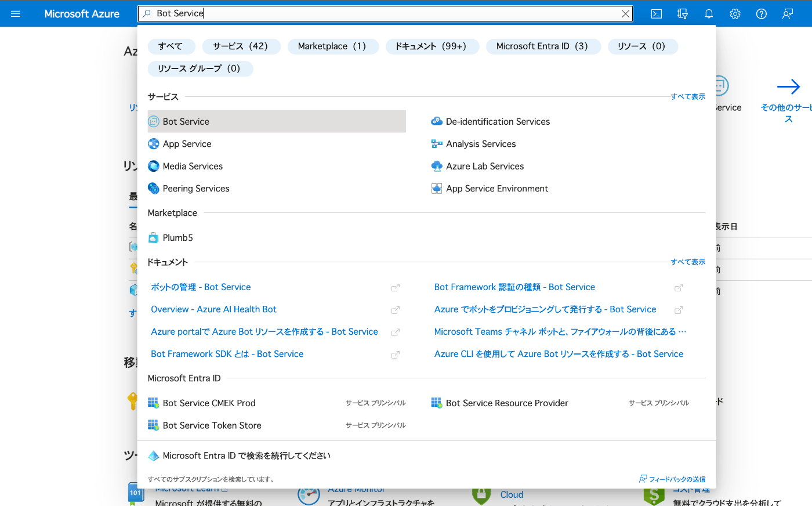Show all services via すべて表示

[x=688, y=97]
